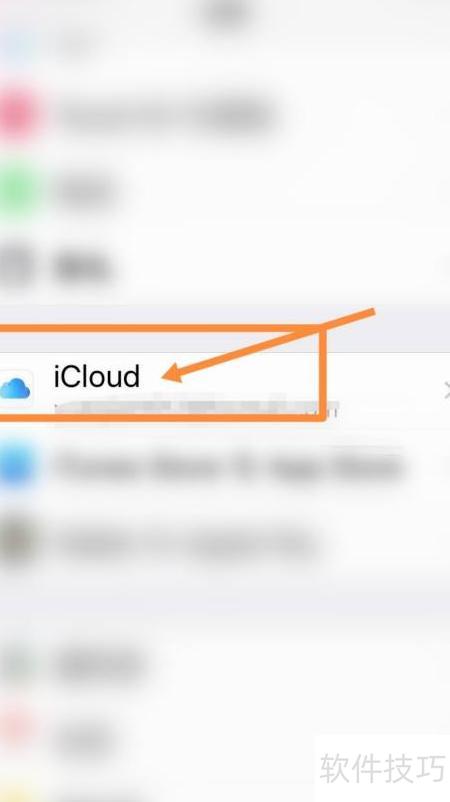This screenshot has height=802, width=450.
Task: Tap the blue iCloud cloud icon
Action: (16, 388)
